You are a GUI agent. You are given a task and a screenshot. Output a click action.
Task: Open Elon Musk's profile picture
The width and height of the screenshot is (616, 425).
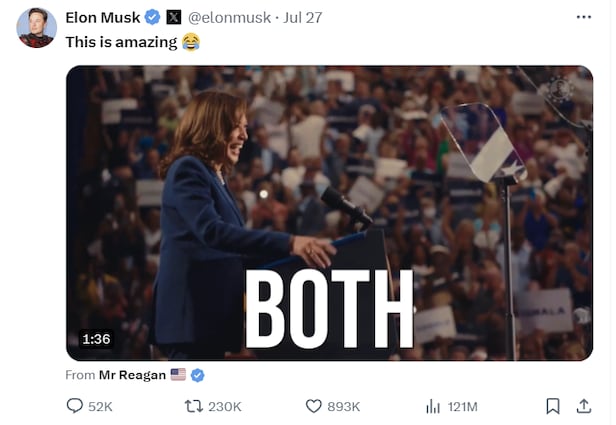[x=36, y=27]
